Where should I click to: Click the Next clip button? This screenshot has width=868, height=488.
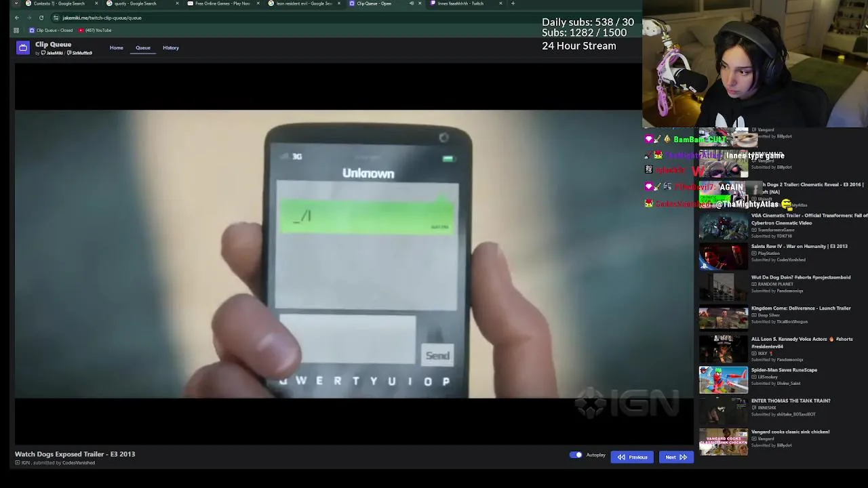pos(676,457)
